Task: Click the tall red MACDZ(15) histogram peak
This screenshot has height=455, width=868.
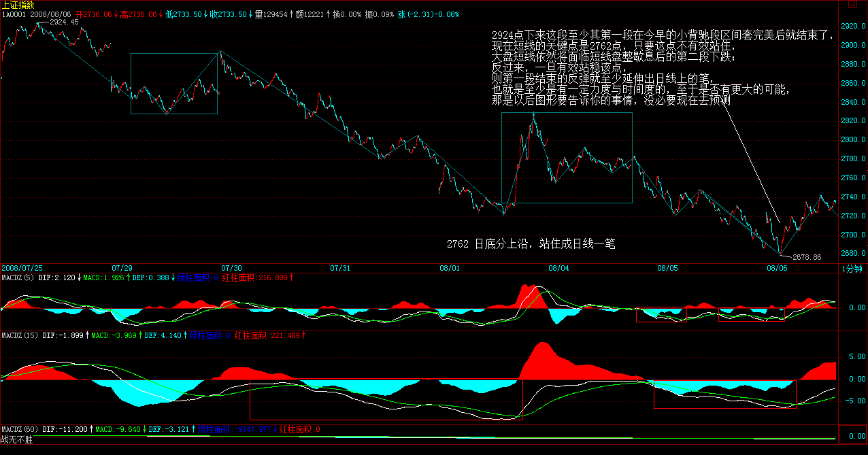Action: pyautogui.click(x=541, y=354)
